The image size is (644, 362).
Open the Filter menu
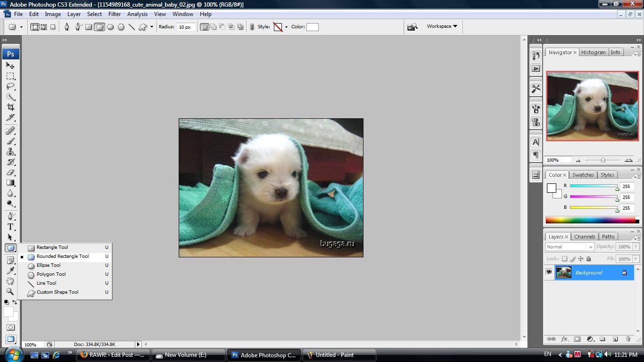115,14
